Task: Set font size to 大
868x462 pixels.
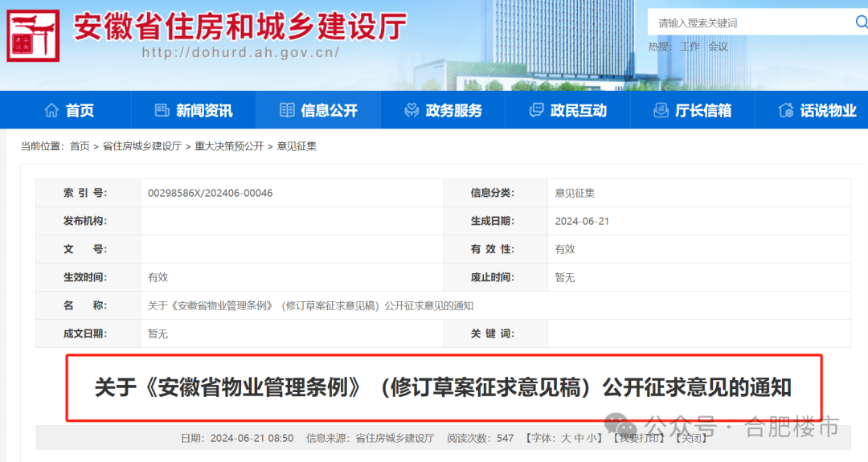Action: [x=566, y=438]
